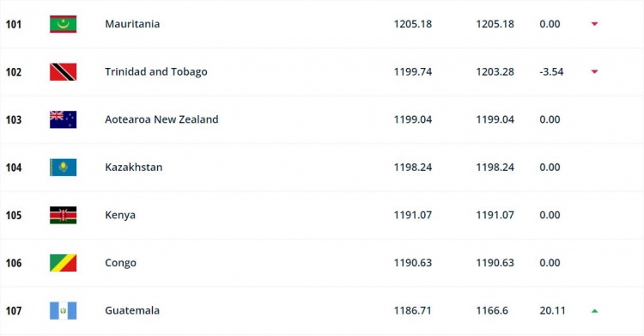The image size is (644, 336).
Task: Open the Trinidad and Tobago team name
Action: [156, 72]
